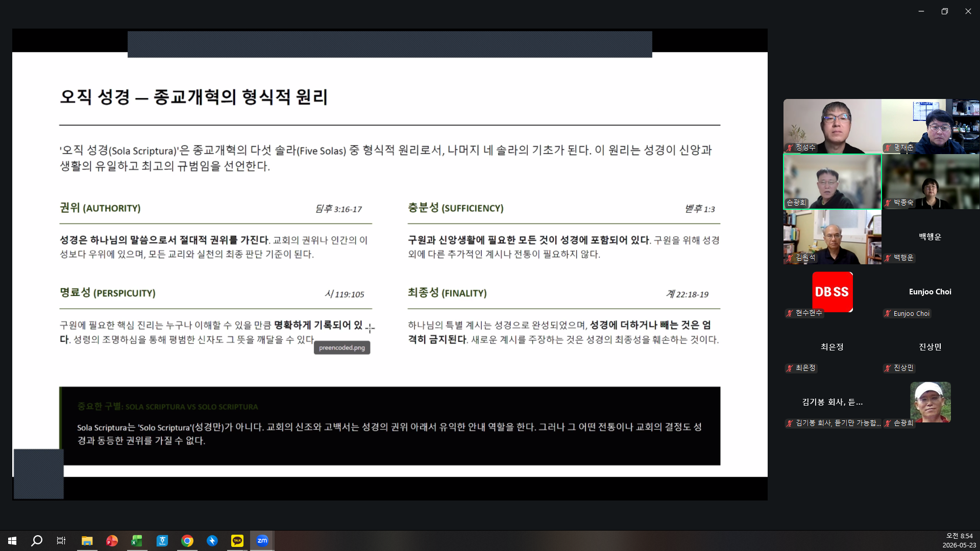Click the large 진상민 name in the tile

pos(930,347)
